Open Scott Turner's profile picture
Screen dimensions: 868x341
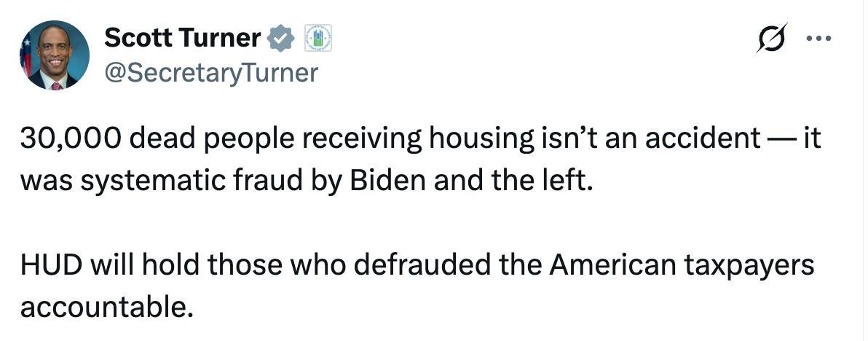[x=55, y=55]
